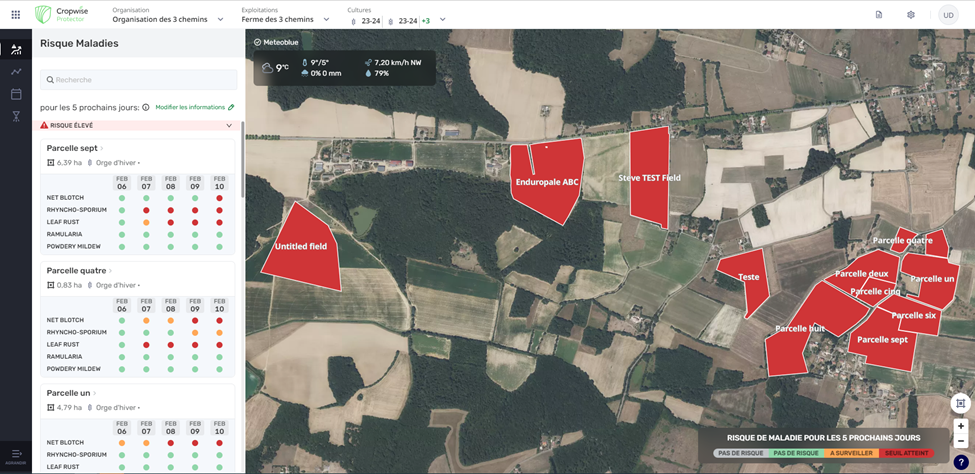Open the document icon in header
Image resolution: width=975 pixels, height=474 pixels.
(x=878, y=15)
